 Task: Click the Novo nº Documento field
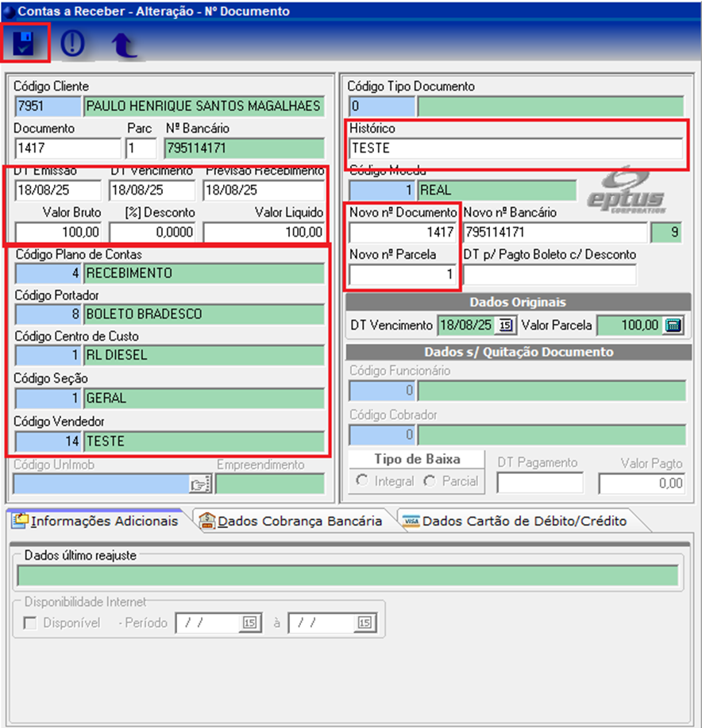coord(403,233)
